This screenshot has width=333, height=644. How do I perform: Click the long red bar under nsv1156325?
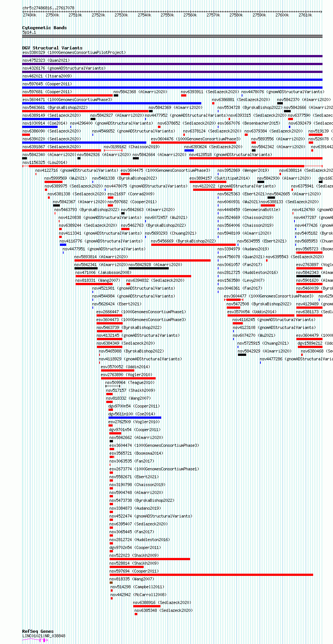166,166
